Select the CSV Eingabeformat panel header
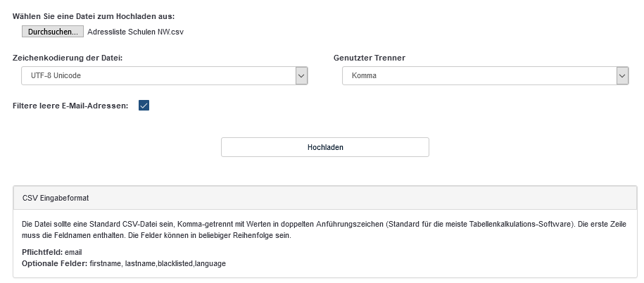 324,198
